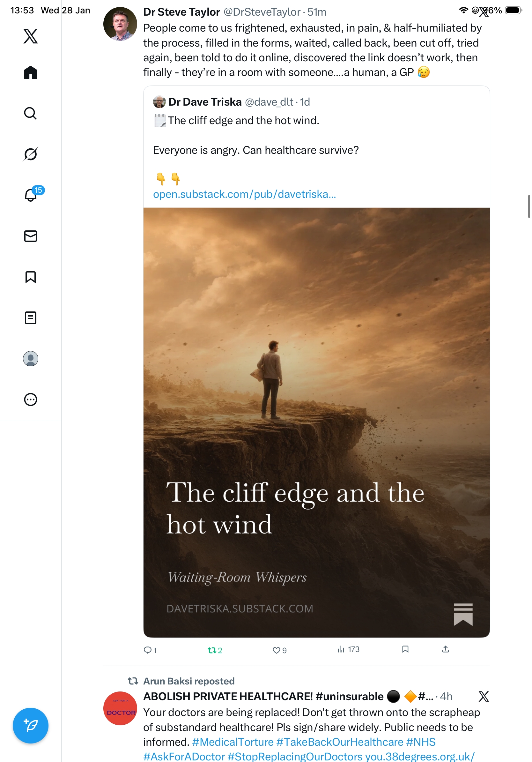The width and height of the screenshot is (532, 762).
Task: Share Dr Steve Taylor's post
Action: [445, 649]
